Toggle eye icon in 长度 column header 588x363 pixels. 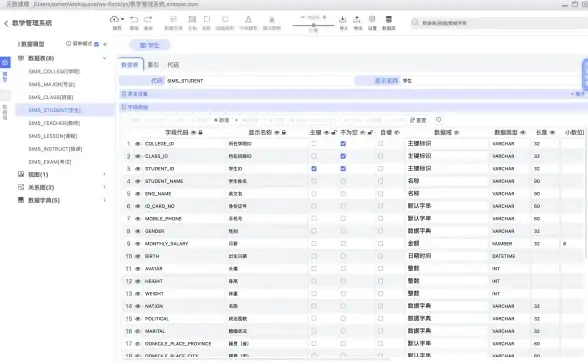point(552,133)
